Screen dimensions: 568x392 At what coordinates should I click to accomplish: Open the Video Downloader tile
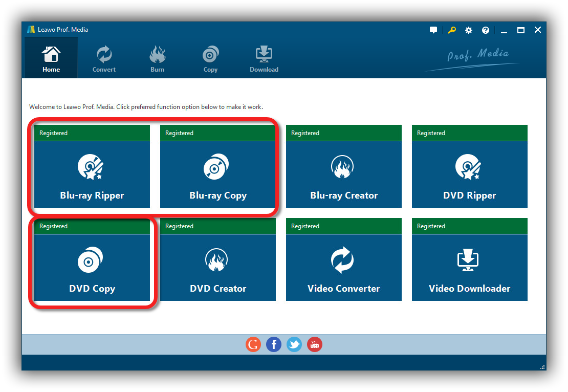coord(469,267)
